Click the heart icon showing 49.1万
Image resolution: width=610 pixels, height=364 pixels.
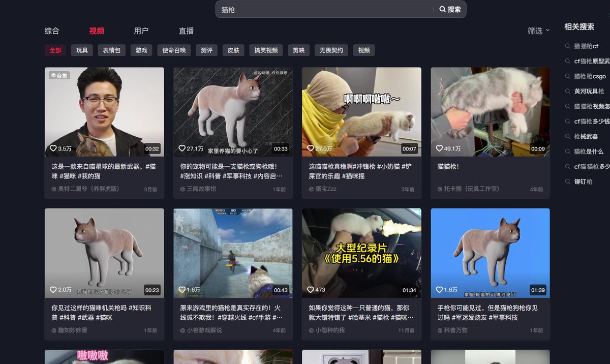[439, 148]
